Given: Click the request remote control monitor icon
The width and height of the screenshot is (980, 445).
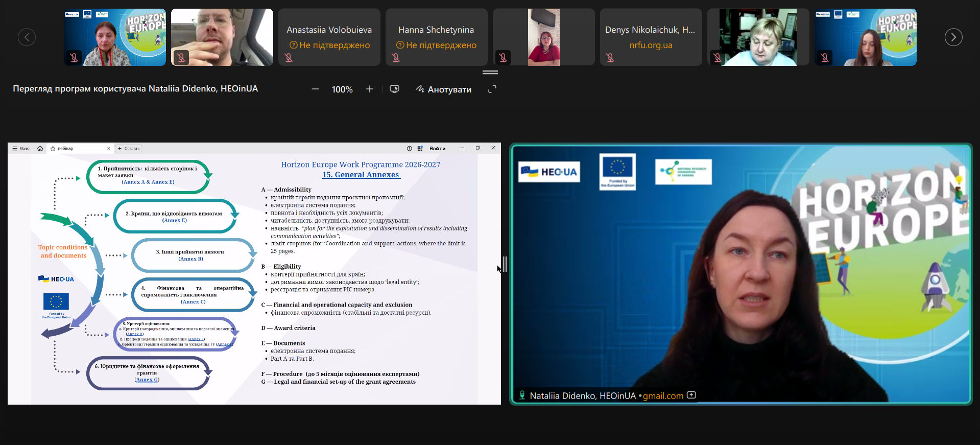Looking at the screenshot, I should [394, 89].
